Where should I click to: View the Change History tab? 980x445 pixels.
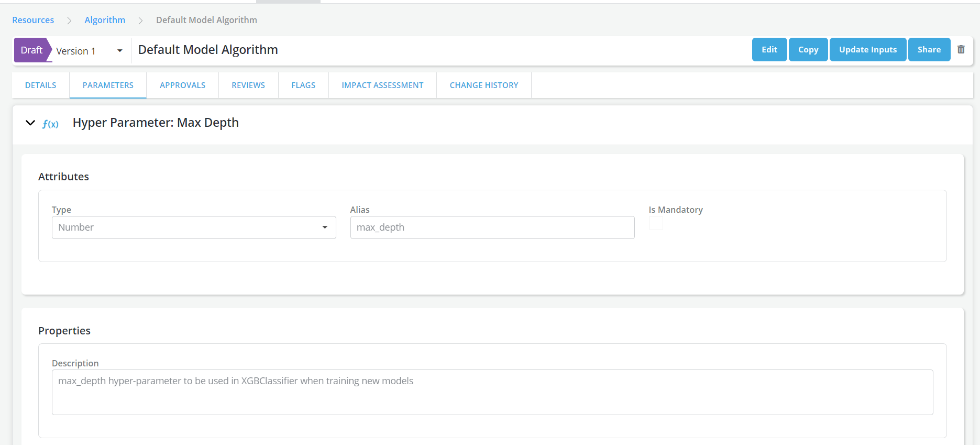(483, 85)
